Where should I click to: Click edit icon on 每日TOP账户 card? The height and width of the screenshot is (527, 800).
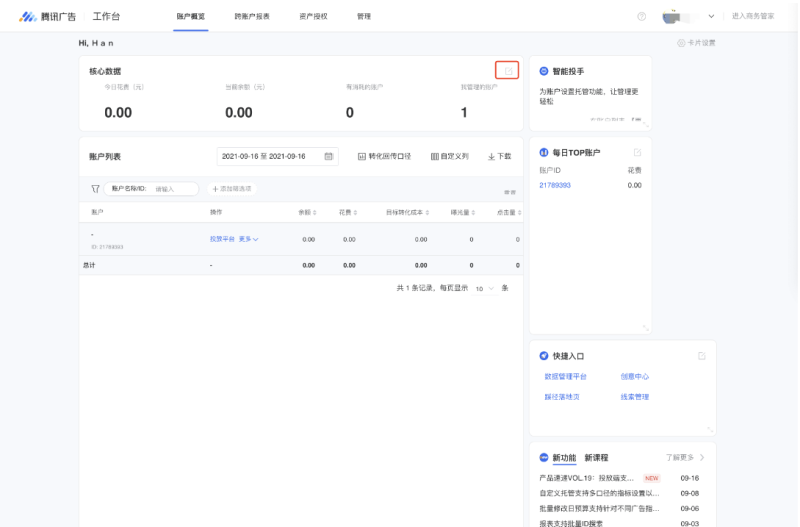[637, 153]
